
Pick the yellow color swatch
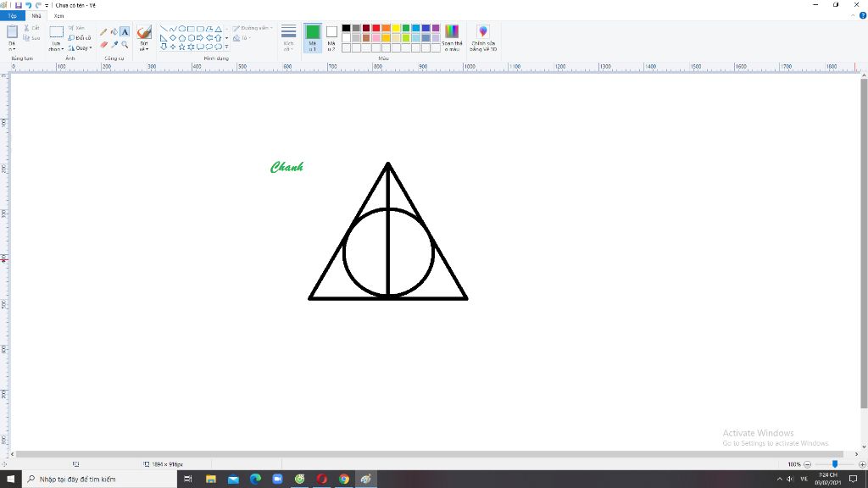[x=396, y=28]
